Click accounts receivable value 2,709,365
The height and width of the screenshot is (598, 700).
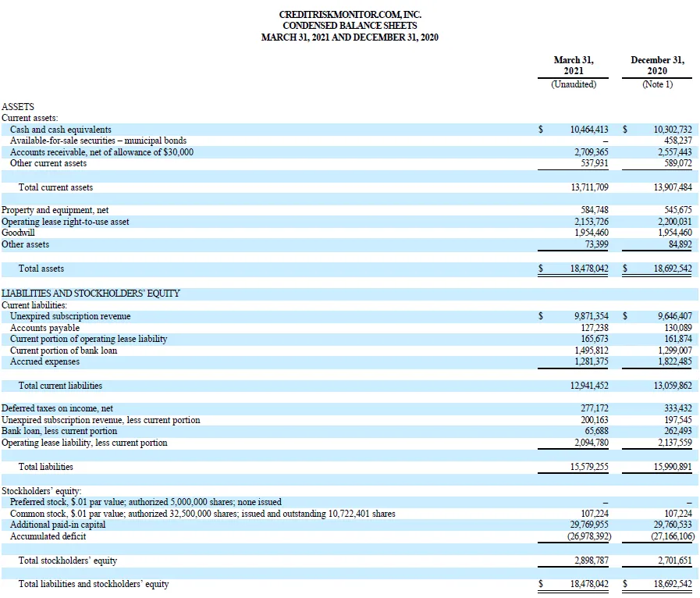591,152
